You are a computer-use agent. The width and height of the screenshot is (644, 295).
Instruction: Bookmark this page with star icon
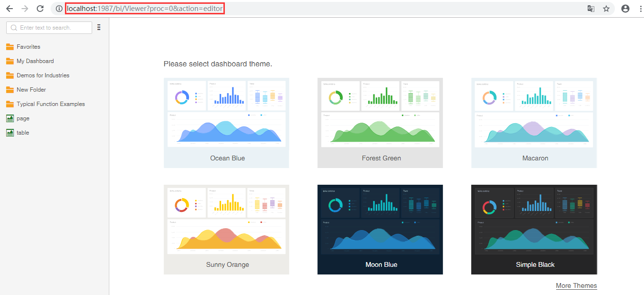pos(606,9)
